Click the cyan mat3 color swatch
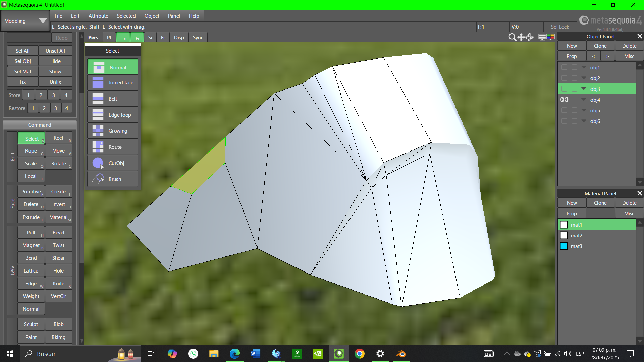The width and height of the screenshot is (644, 362). tap(564, 246)
